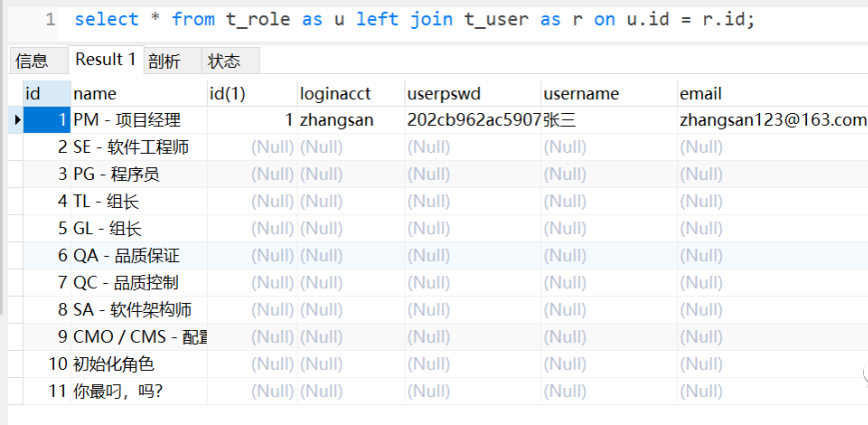868x425 pixels.
Task: Select the 202cb962ac5907 password cell
Action: click(472, 120)
